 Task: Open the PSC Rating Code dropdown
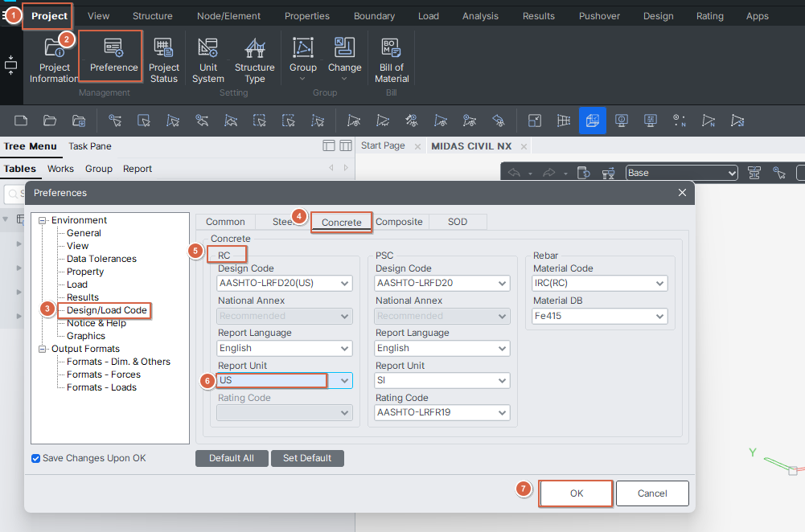(442, 412)
